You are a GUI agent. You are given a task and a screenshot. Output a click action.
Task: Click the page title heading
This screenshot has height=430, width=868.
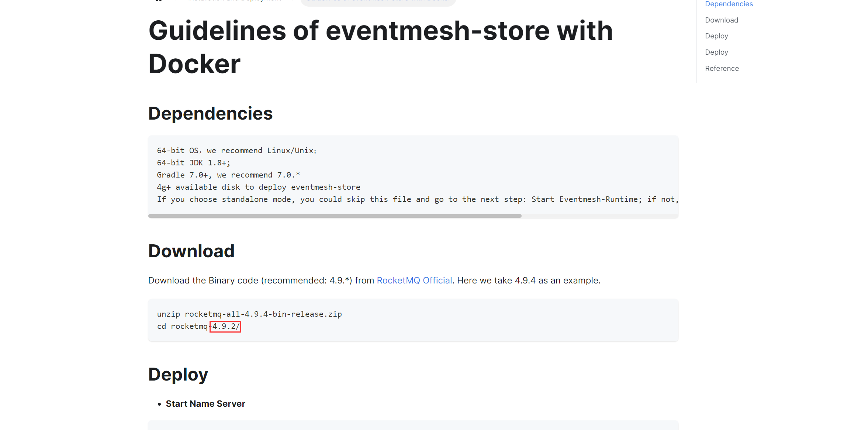[x=380, y=47]
